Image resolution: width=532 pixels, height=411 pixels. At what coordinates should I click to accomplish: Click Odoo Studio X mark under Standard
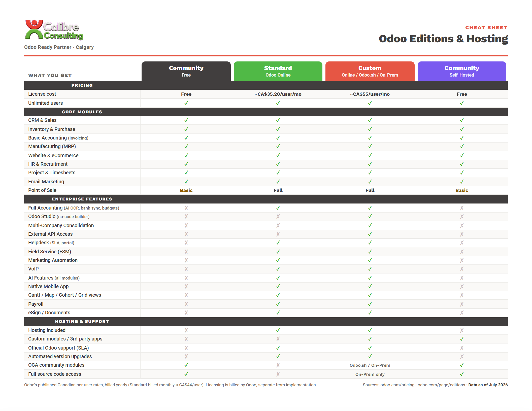click(278, 217)
